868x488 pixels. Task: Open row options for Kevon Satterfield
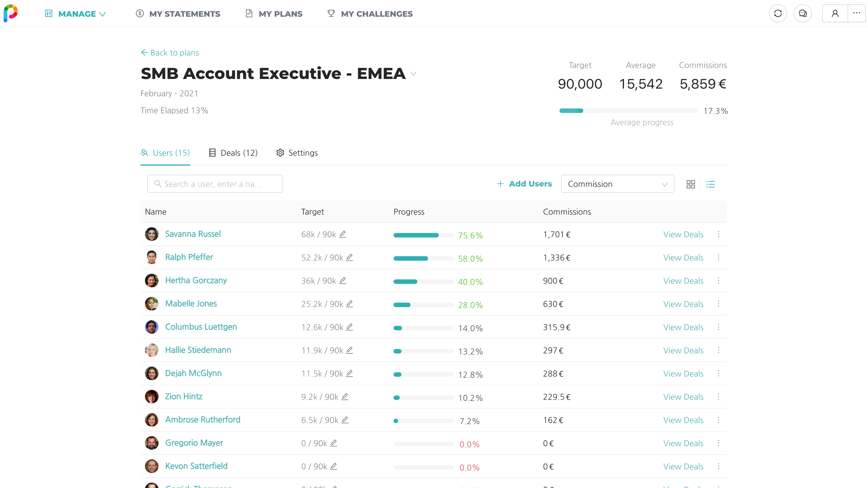[x=719, y=467]
